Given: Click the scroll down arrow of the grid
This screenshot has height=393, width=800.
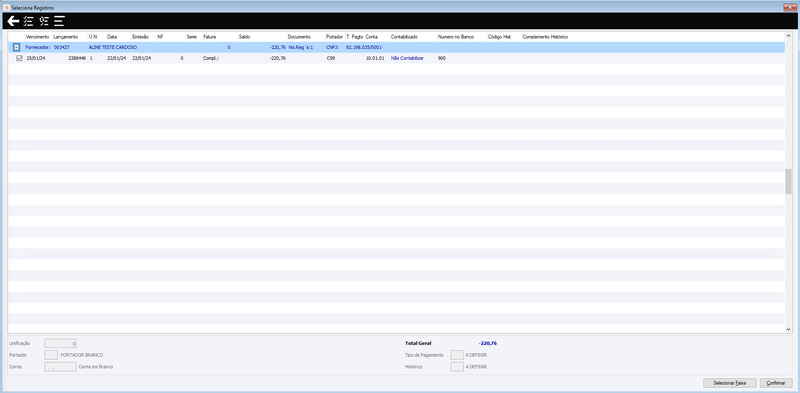Looking at the screenshot, I should point(788,330).
